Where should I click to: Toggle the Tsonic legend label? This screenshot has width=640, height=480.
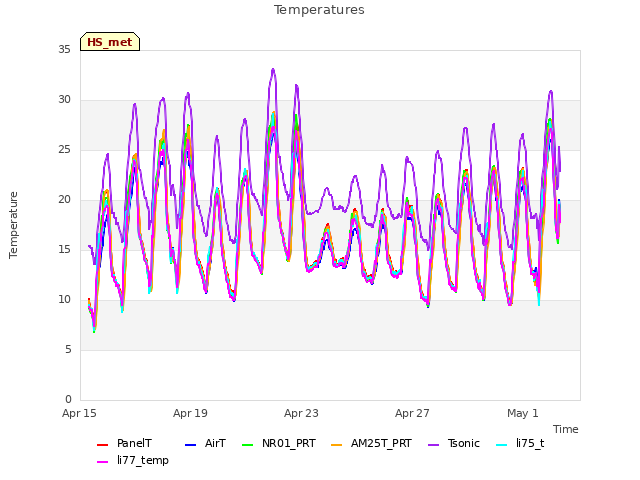[463, 443]
